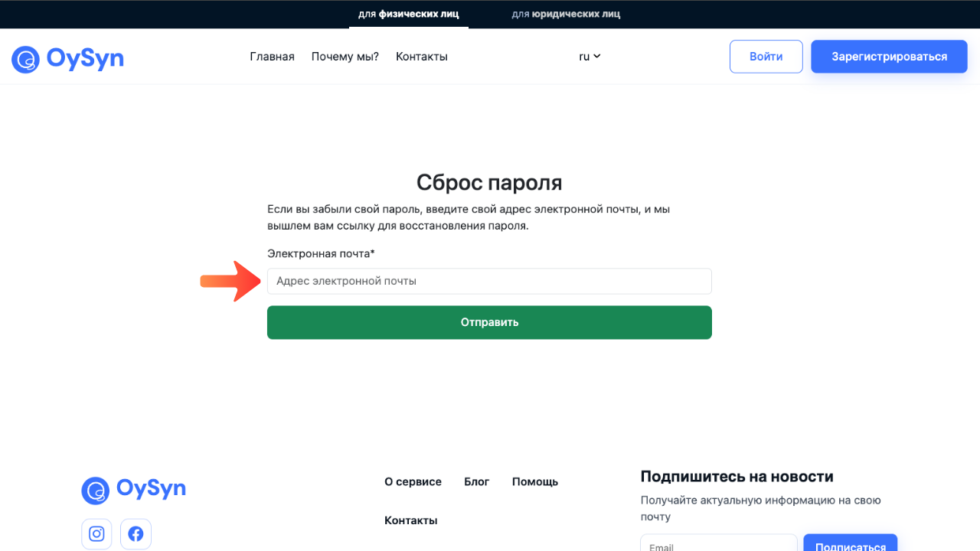Click the Email newsletter input field
The height and width of the screenshot is (551, 980).
(x=718, y=545)
